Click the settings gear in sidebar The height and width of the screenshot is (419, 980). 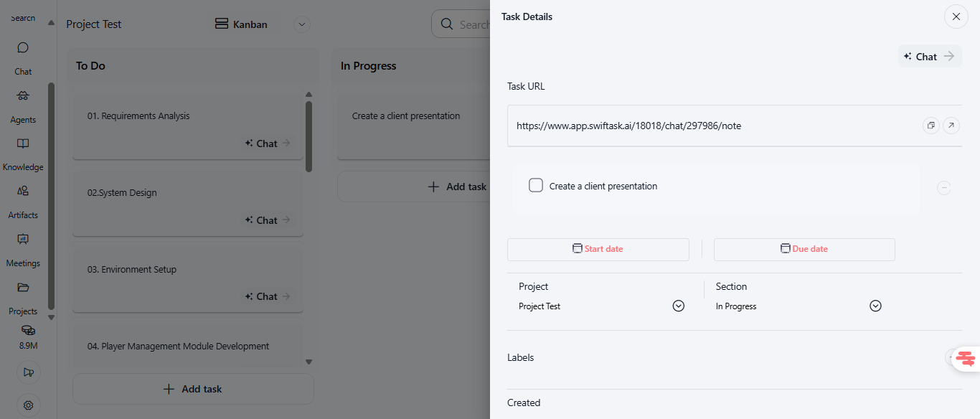(x=28, y=405)
